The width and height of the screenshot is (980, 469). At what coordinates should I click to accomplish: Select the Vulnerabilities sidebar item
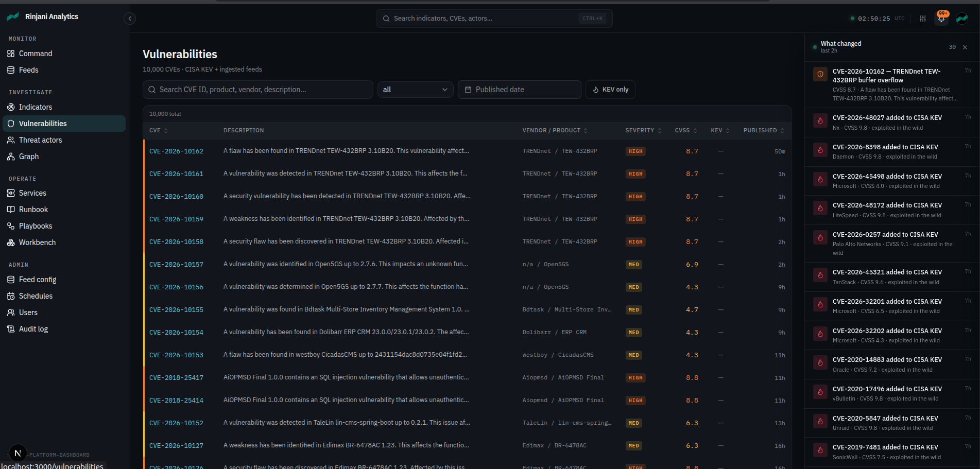[x=64, y=124]
